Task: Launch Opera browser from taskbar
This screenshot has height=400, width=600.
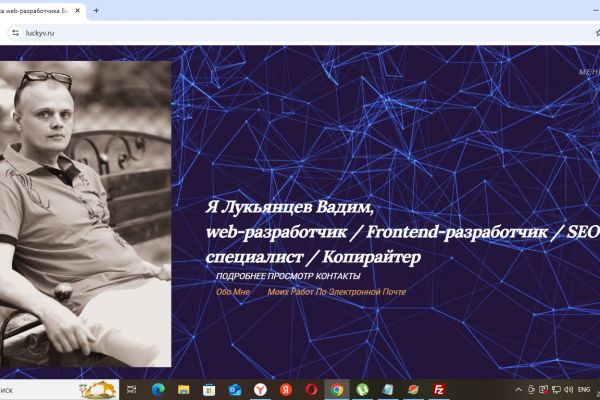Action: coord(311,390)
